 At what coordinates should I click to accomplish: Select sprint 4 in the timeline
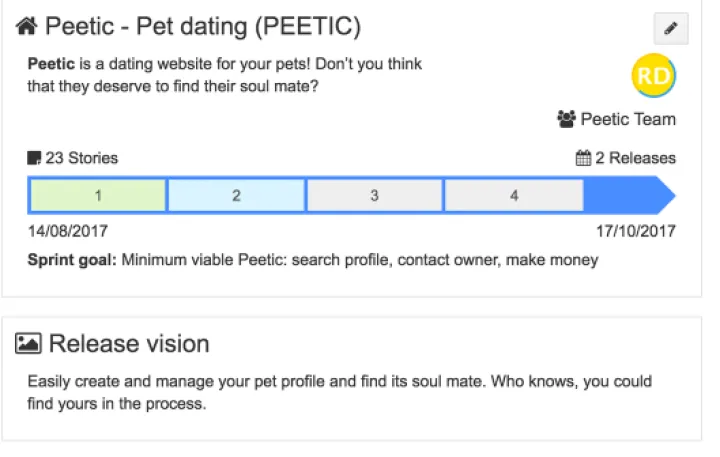[x=513, y=195]
